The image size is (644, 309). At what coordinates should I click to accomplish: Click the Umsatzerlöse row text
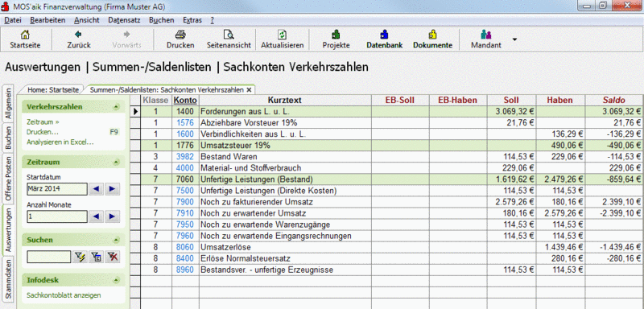tap(225, 248)
